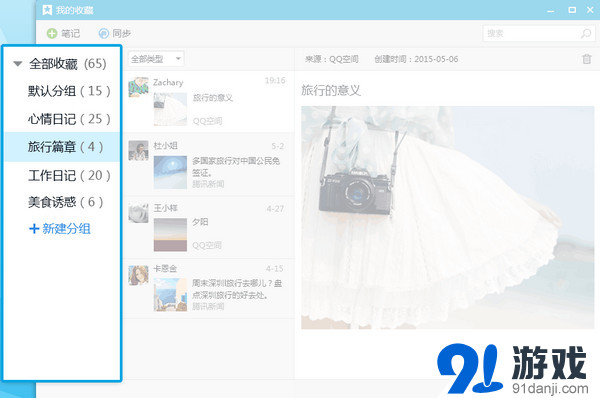Click the 来源：QQ空间 source label
The image size is (600, 398).
(332, 59)
